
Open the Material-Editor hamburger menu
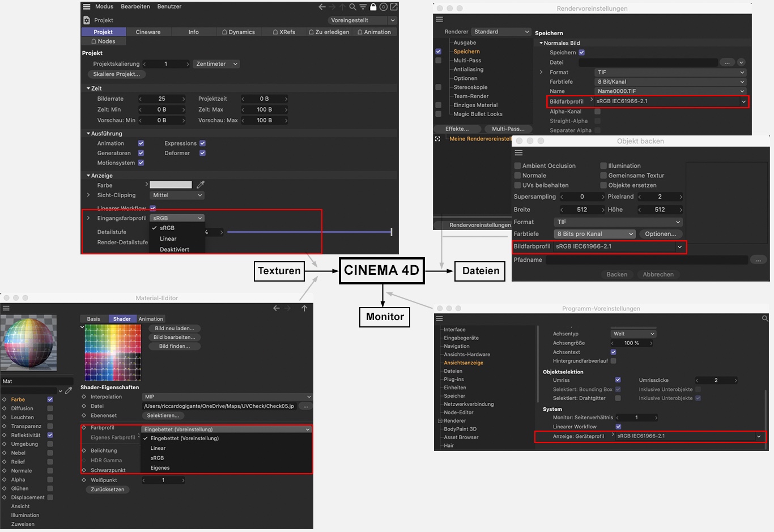coord(6,308)
